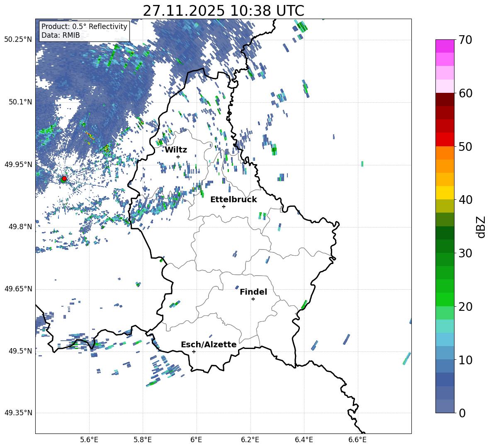Click the red radar site marker
This screenshot has width=491, height=448.
click(64, 178)
